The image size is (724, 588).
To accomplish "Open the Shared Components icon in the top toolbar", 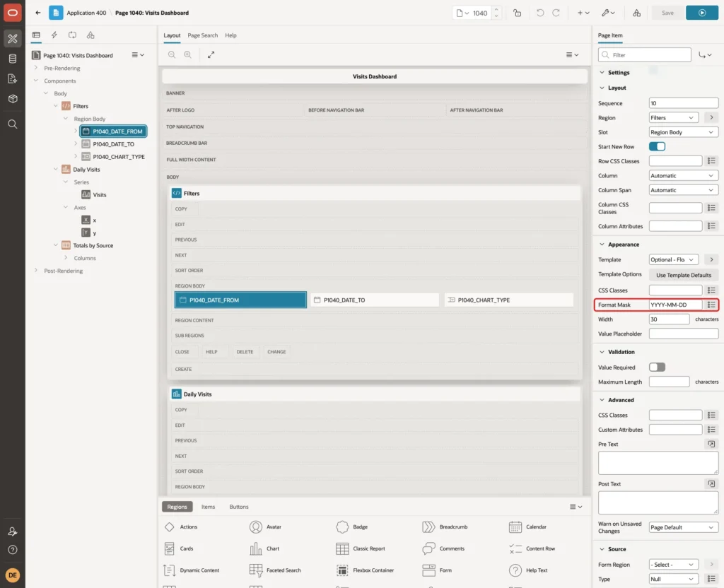I will click(x=636, y=13).
